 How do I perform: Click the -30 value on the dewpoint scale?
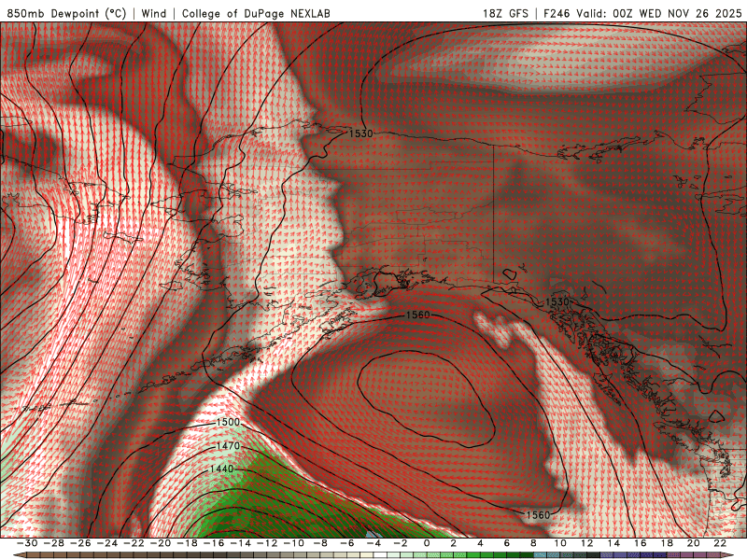(x=27, y=543)
